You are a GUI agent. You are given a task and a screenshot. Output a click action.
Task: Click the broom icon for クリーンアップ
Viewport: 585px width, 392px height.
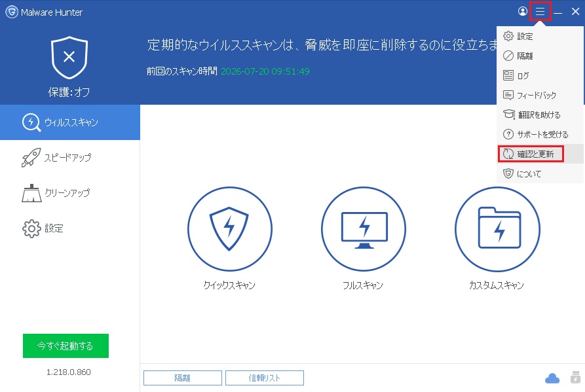click(x=31, y=193)
